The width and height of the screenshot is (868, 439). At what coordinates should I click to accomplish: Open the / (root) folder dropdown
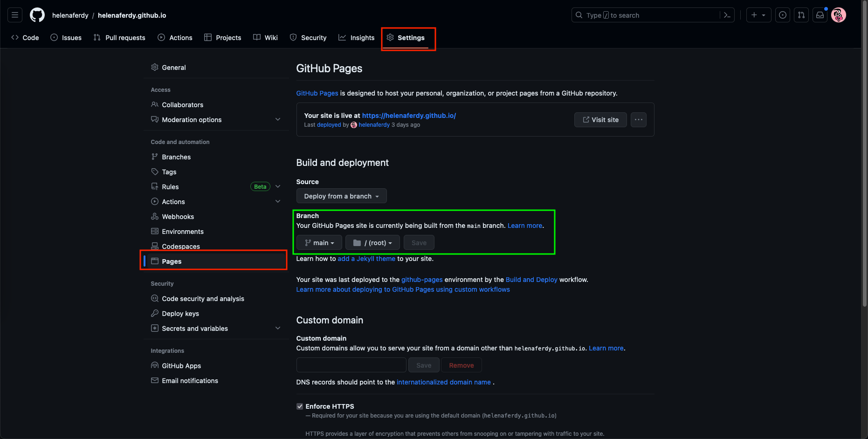click(x=372, y=243)
